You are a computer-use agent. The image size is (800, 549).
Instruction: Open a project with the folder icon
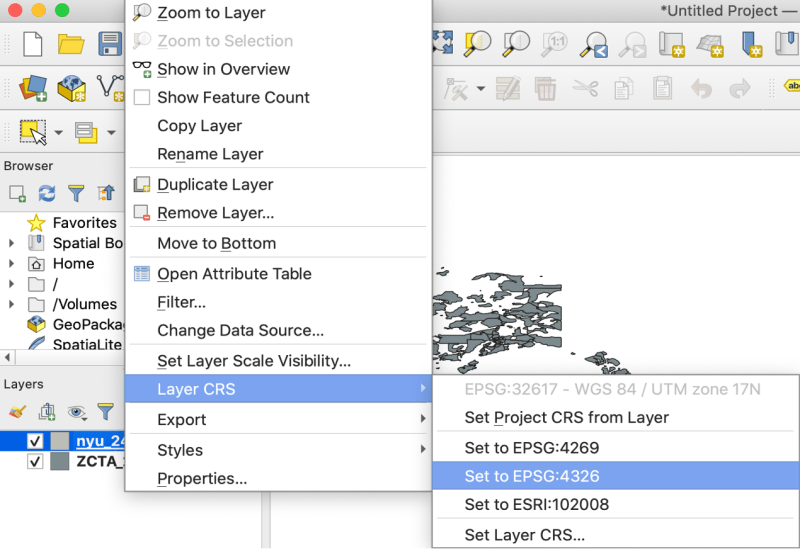[71, 44]
